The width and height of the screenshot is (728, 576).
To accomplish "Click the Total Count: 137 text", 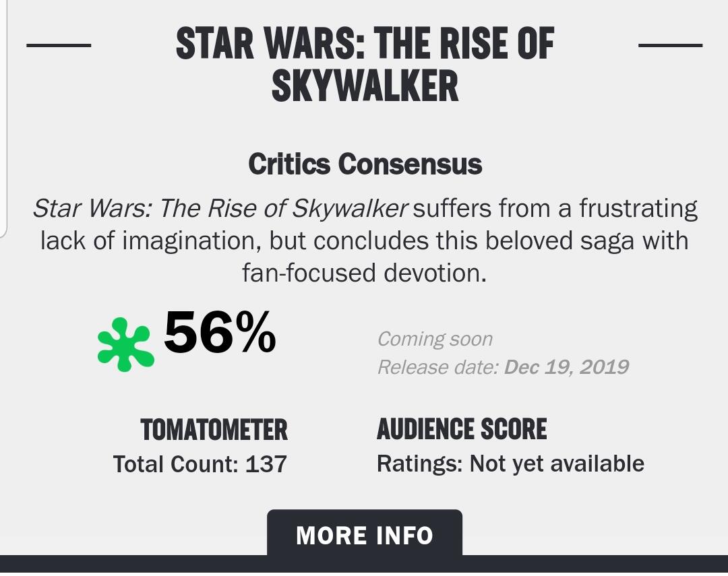I will [x=200, y=464].
